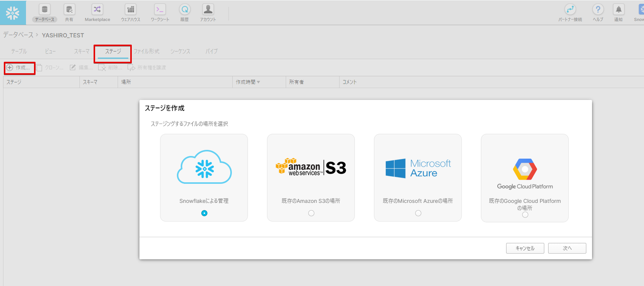Screen dimensions: 644x286
Task: Select the Microsoft Azure radio button
Action: (x=418, y=213)
